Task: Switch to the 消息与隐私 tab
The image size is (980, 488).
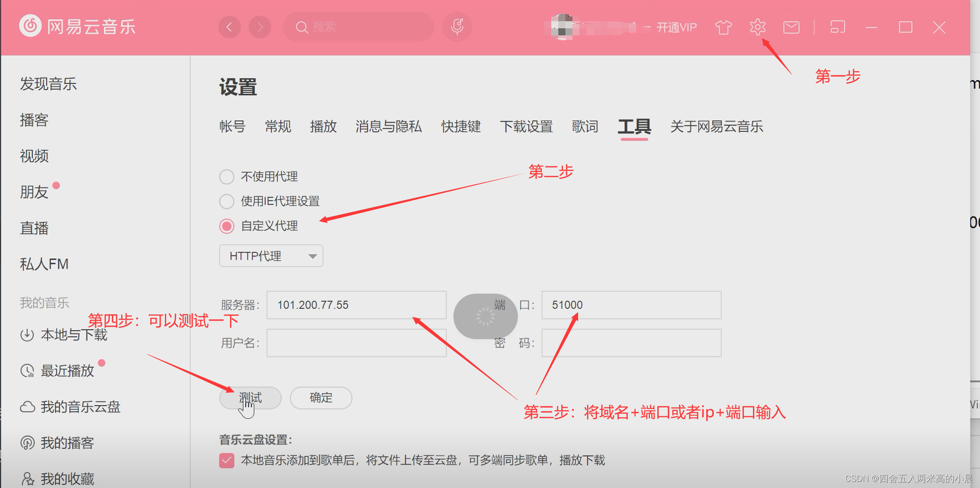Action: tap(388, 126)
